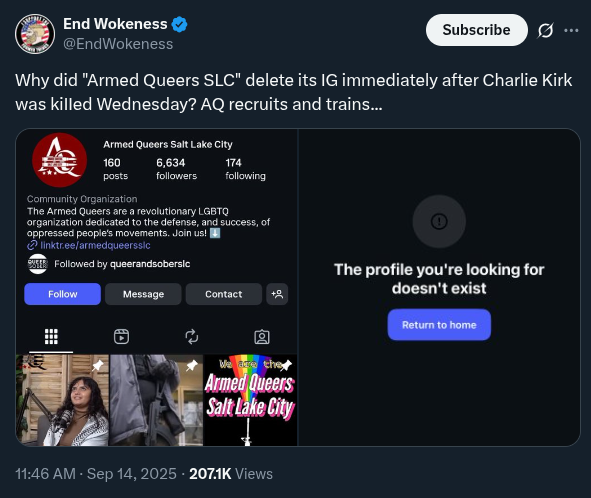The height and width of the screenshot is (498, 591).
Task: Click the add-person suggestion icon button
Action: (277, 294)
